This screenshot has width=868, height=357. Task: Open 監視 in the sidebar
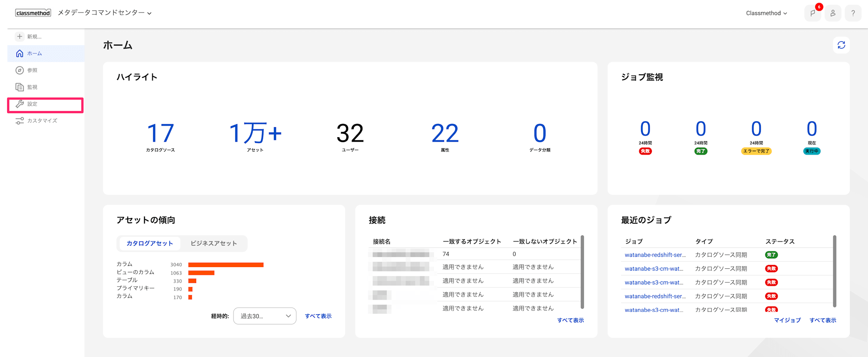coord(46,87)
